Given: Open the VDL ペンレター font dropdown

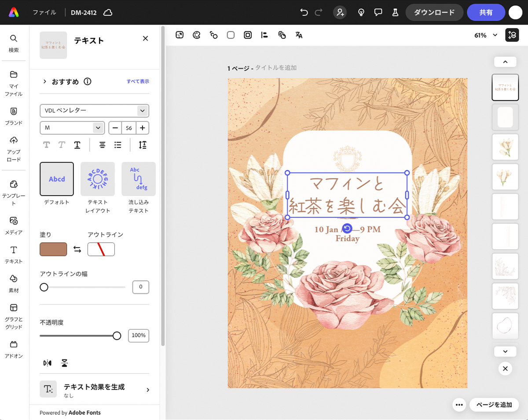Looking at the screenshot, I should click(94, 110).
